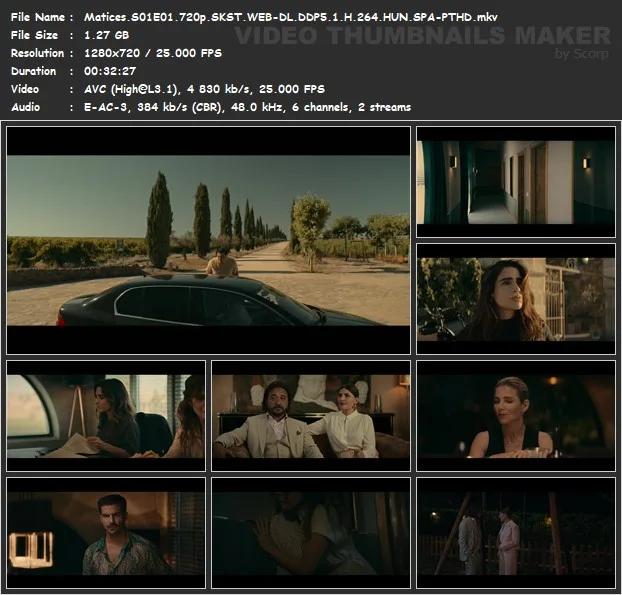Image resolution: width=622 pixels, height=595 pixels.
Task: Select the thumbnail of woman near iron gate
Action: coord(516,299)
